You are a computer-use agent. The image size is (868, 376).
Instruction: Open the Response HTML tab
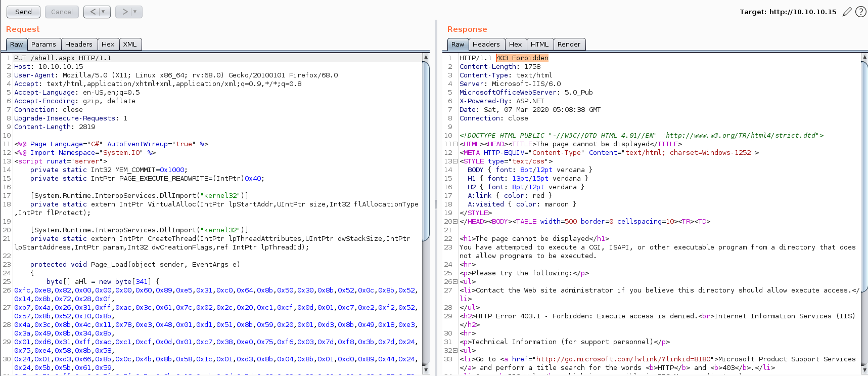540,45
